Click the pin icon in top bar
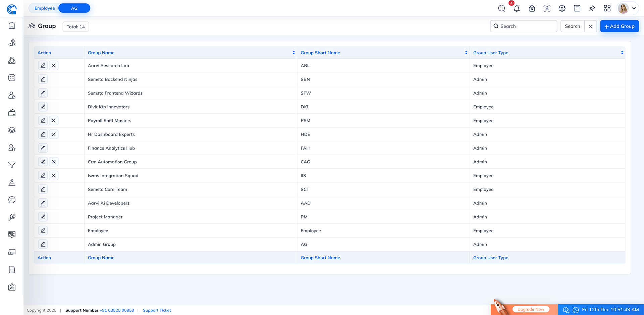The image size is (644, 315). [x=592, y=8]
